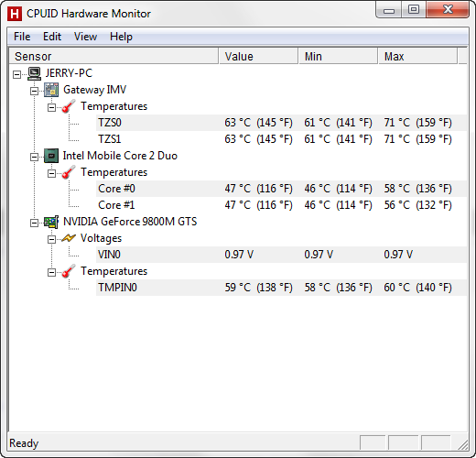
Task: Select the Gateway IMV label
Action: [94, 90]
